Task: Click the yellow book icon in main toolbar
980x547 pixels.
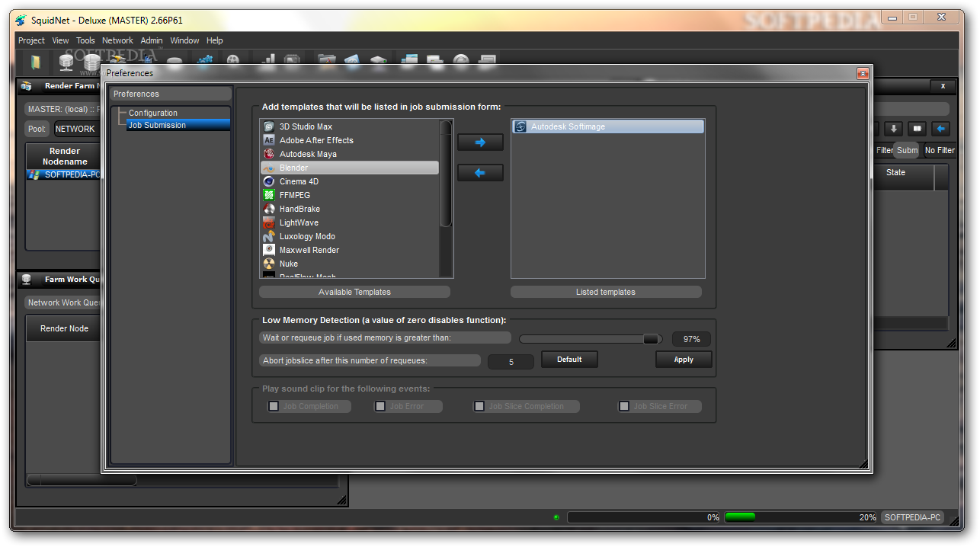Action: (35, 62)
